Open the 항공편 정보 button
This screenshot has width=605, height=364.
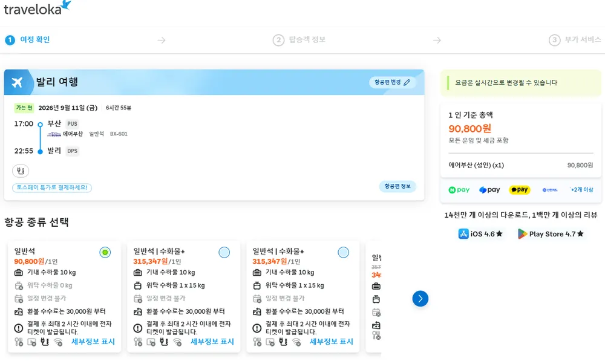[x=397, y=186]
